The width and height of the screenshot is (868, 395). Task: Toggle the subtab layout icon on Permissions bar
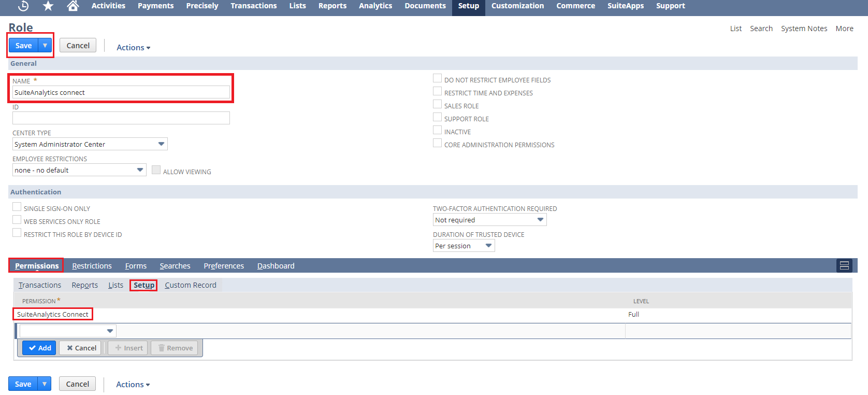(844, 266)
